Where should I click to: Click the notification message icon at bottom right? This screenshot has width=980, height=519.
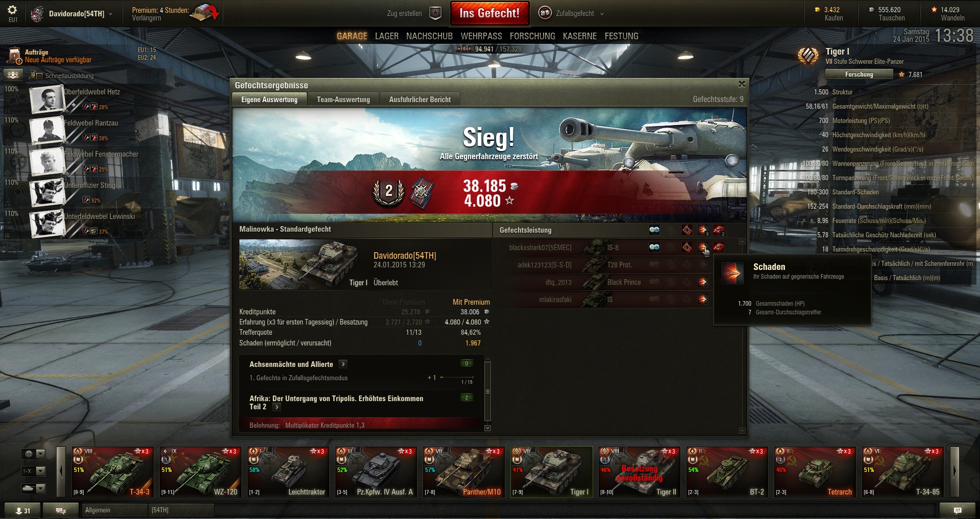tap(957, 510)
